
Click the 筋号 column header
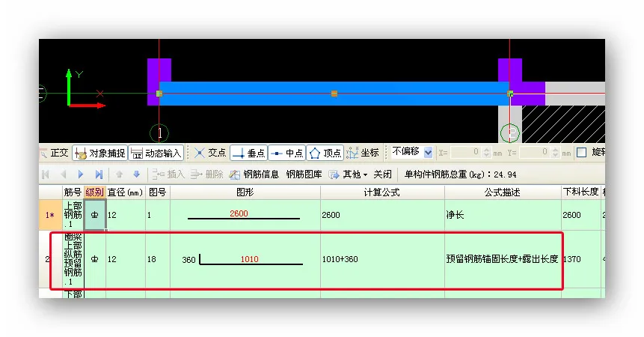73,192
